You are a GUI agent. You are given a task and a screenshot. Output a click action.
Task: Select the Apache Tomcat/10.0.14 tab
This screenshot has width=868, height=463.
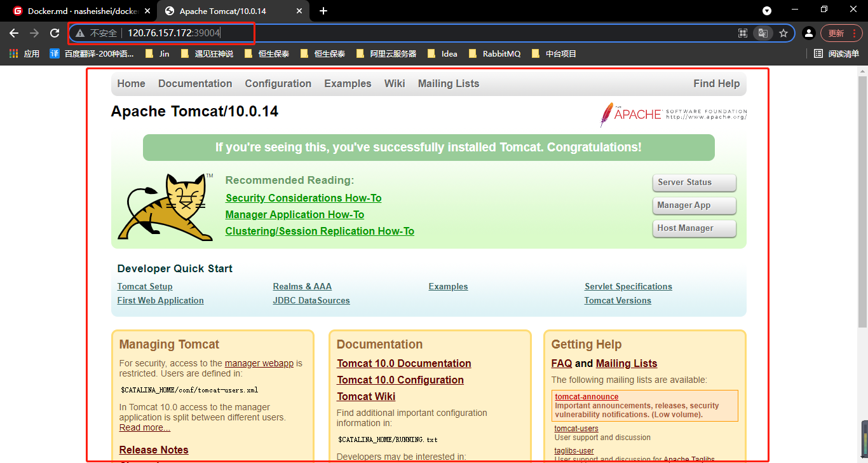234,11
